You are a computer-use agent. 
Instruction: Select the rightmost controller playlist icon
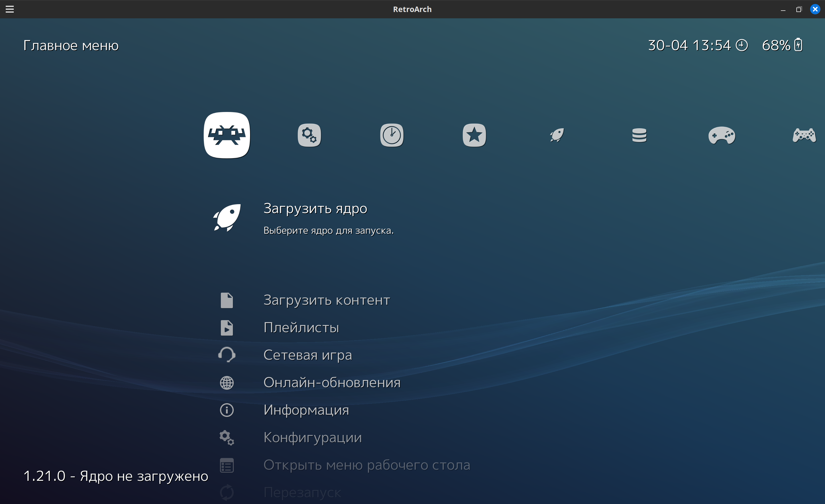coord(804,135)
